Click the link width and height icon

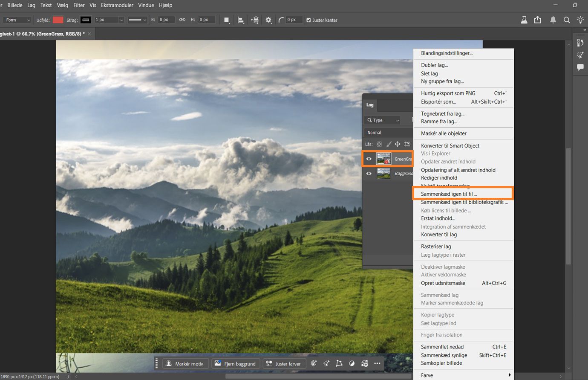(182, 20)
